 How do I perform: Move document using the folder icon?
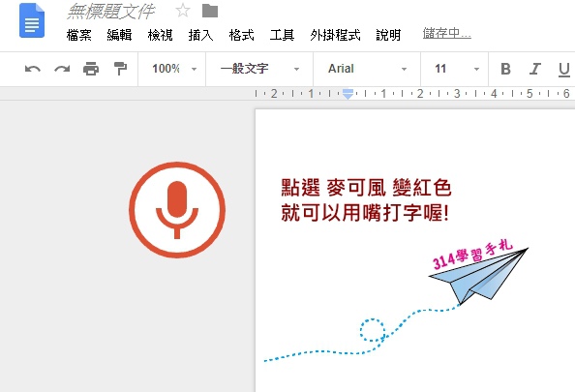pyautogui.click(x=210, y=11)
